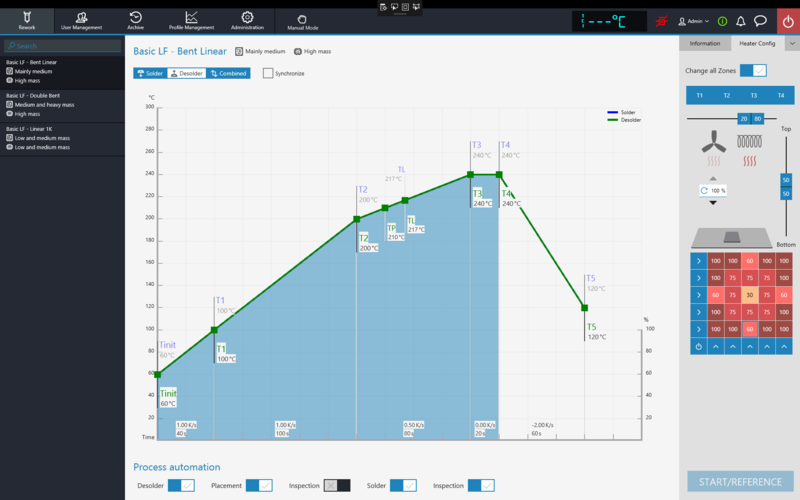The width and height of the screenshot is (800, 500).
Task: Expand the dropdown next to Heater Config
Action: pyautogui.click(x=792, y=43)
